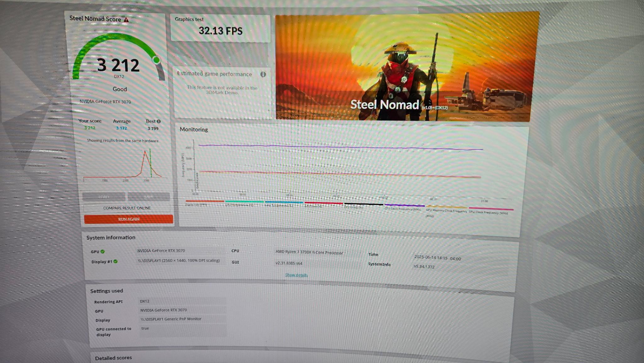
Task: Click the Good rating label
Action: click(120, 89)
